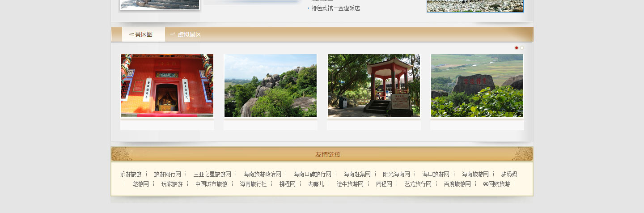The image size is (644, 213).
Task: Switch to the 虚拟景区 tab
Action: tap(189, 34)
